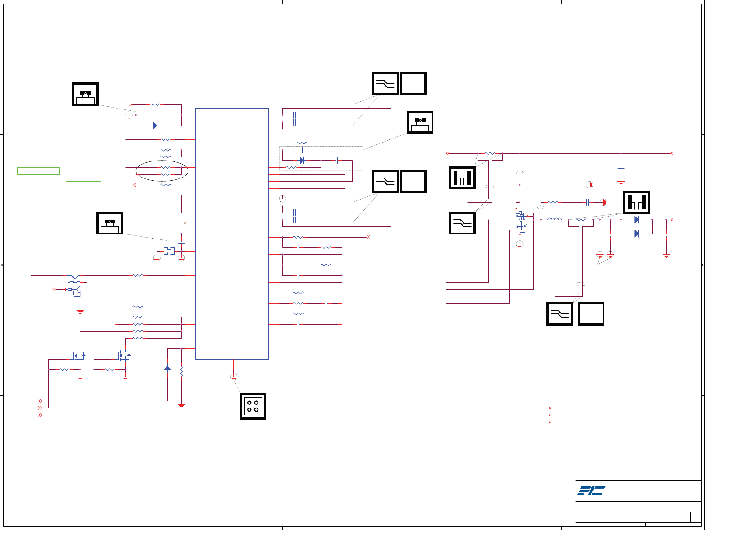756x534 pixels.
Task: Click the empty box beside the bottom-right trace icon
Action: click(591, 314)
